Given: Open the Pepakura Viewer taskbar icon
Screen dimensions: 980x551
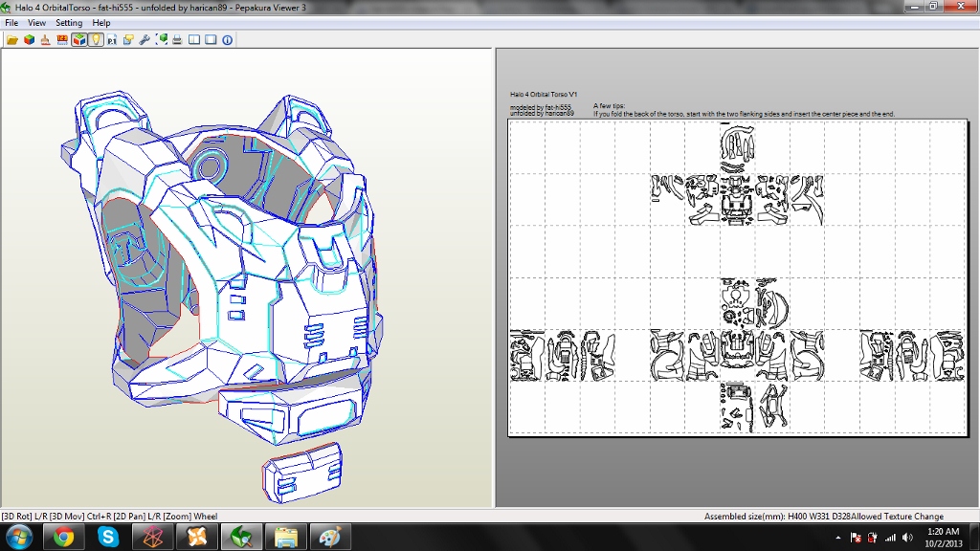Looking at the screenshot, I should (241, 538).
